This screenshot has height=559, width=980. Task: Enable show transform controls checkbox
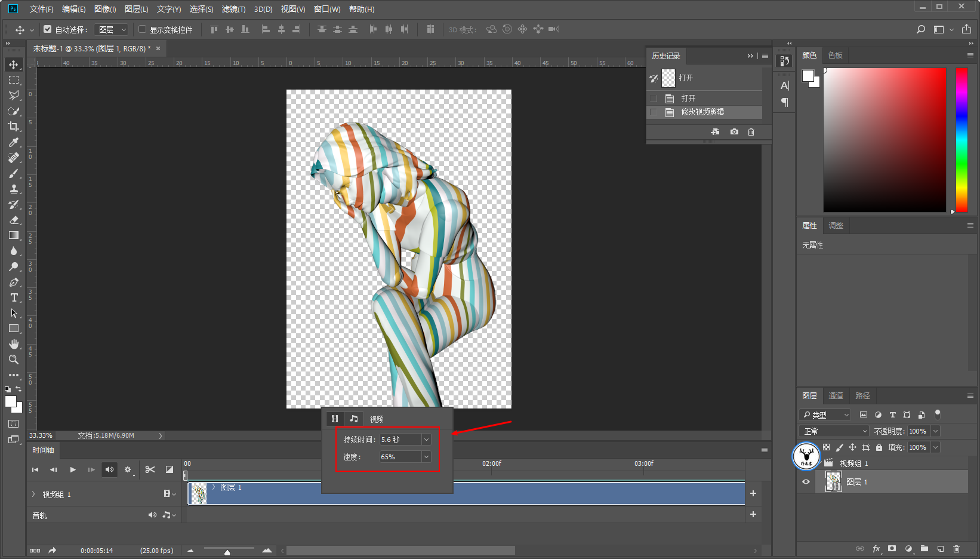[x=143, y=29]
